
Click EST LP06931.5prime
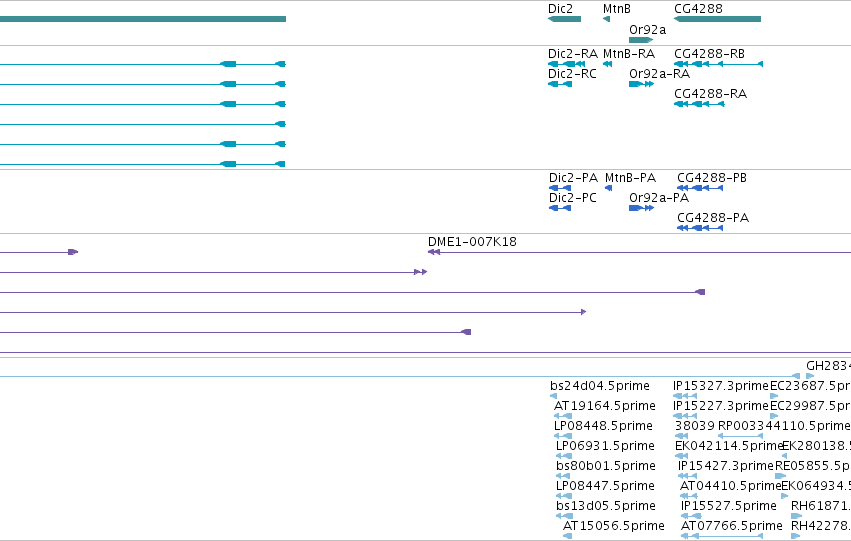pos(605,446)
